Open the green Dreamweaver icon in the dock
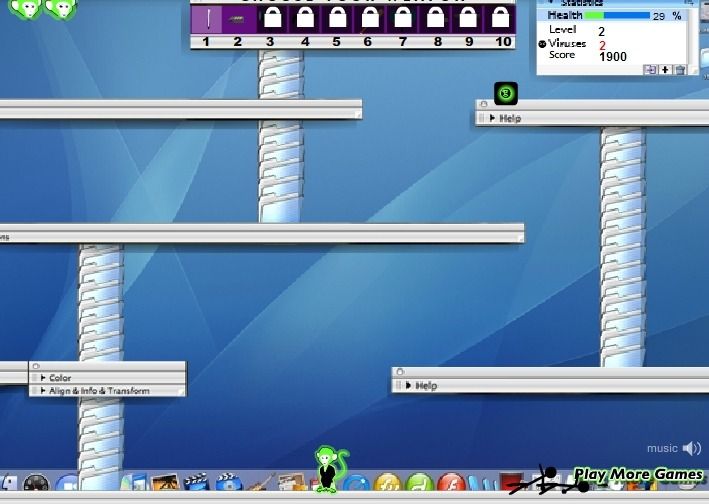This screenshot has width=709, height=504. click(419, 482)
